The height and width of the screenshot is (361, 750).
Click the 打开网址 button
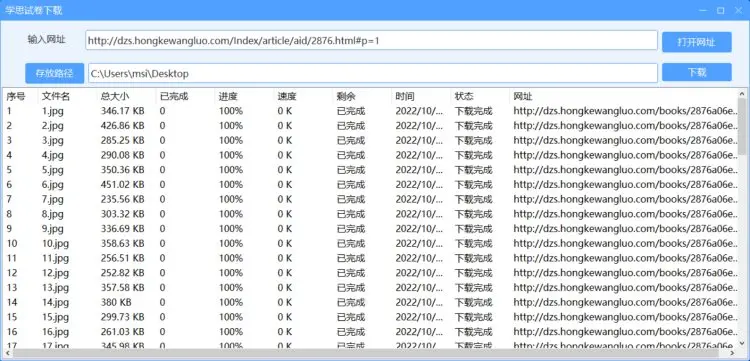click(696, 42)
